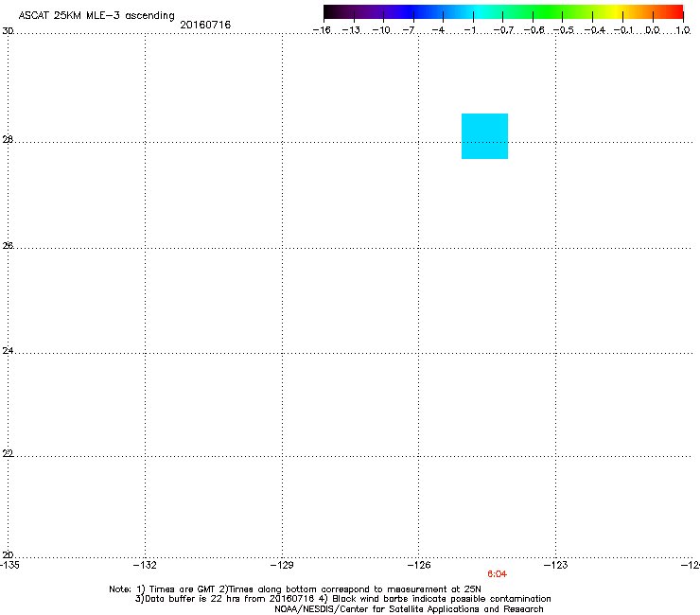Click the '-0.6' color bar tick label
The image size is (700, 615).
pyautogui.click(x=534, y=30)
